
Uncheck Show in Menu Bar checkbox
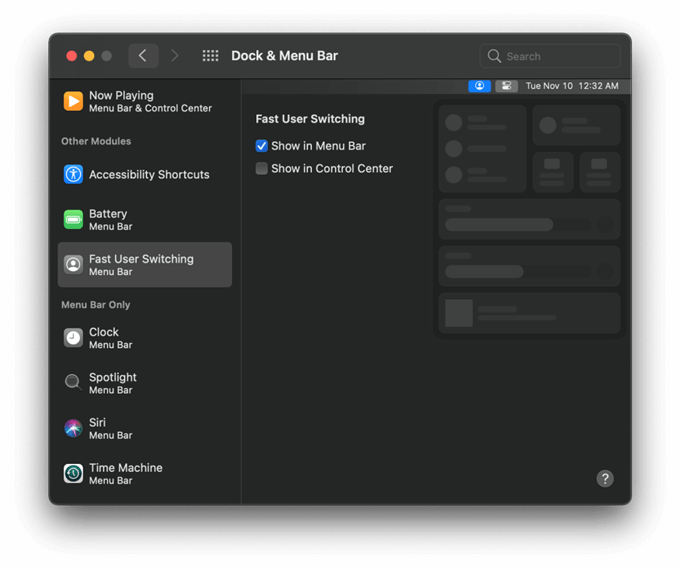262,146
